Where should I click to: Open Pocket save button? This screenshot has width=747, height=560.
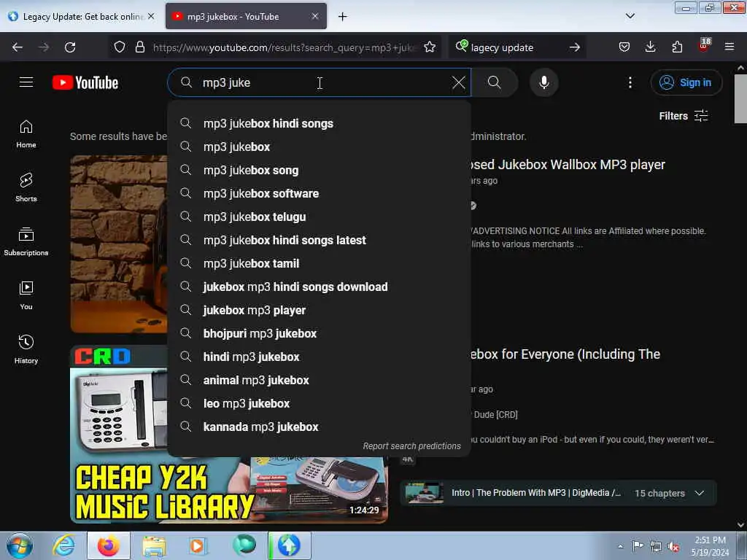click(624, 47)
